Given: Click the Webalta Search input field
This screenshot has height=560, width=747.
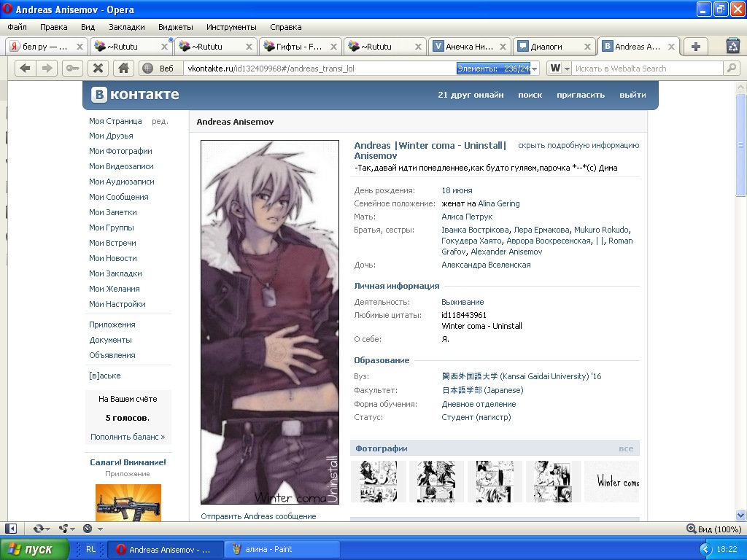Looking at the screenshot, I should click(x=647, y=69).
